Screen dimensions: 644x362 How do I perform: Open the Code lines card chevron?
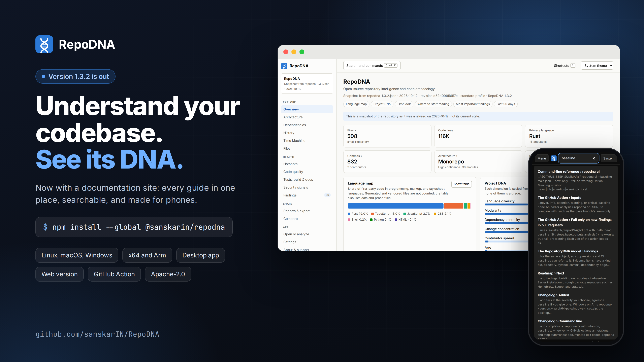478,136
